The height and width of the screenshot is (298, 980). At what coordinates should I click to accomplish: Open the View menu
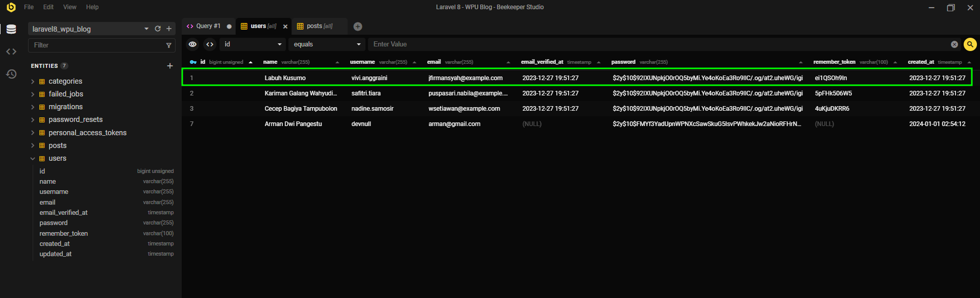[x=69, y=7]
